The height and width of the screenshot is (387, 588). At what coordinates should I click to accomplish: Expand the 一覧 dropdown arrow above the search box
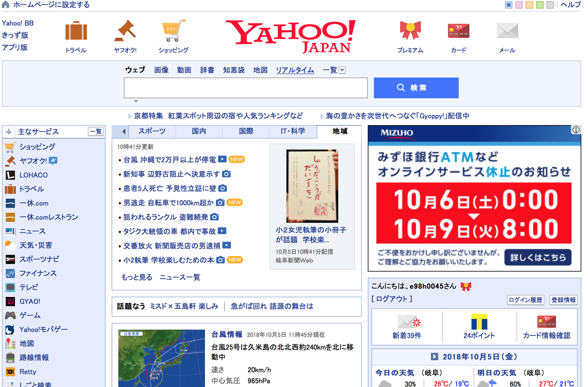342,70
